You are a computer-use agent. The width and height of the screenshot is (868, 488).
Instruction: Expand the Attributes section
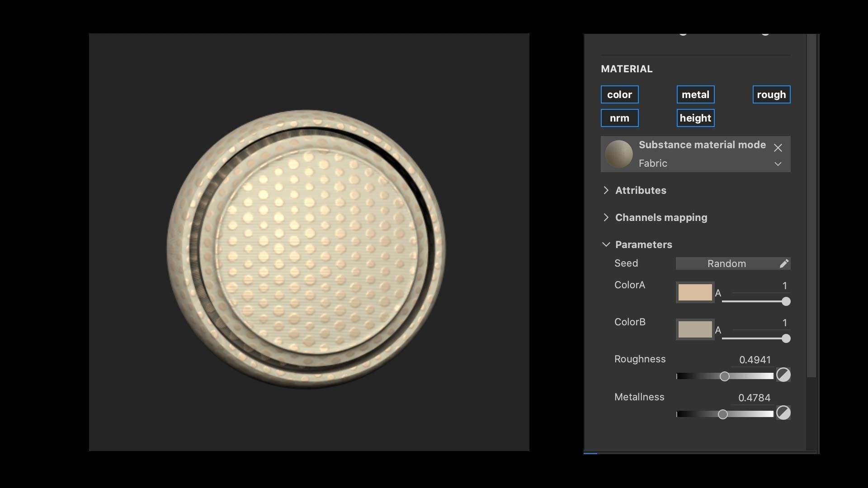(x=606, y=190)
